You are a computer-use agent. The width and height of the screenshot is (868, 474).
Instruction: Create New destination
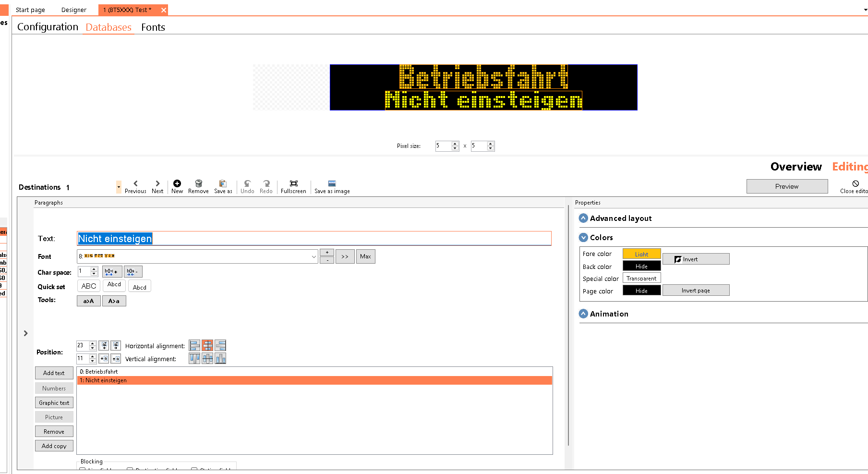pyautogui.click(x=177, y=187)
